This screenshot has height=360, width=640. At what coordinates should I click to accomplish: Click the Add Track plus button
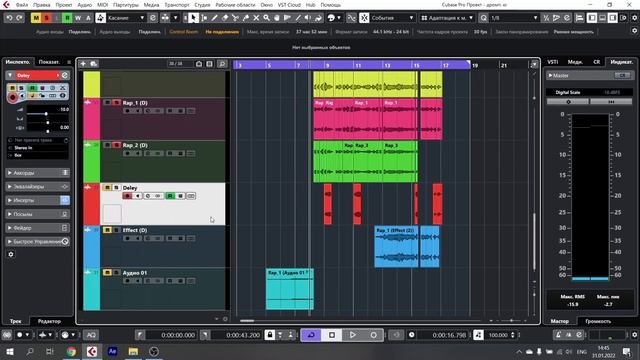(83, 64)
